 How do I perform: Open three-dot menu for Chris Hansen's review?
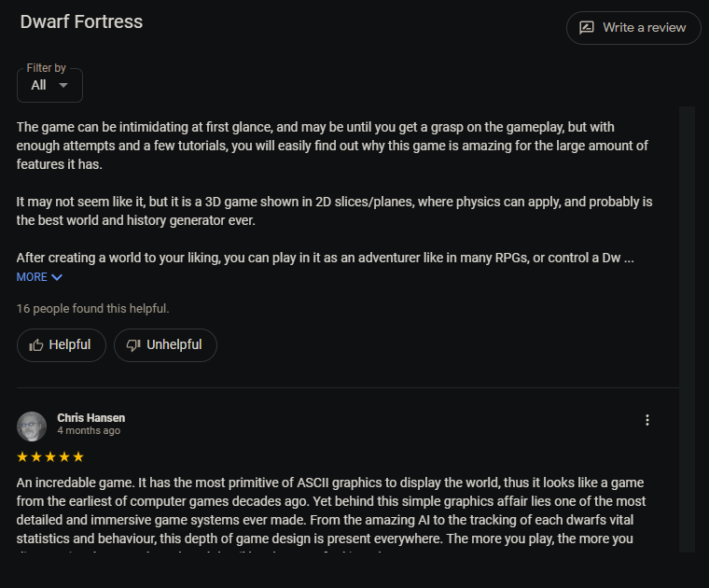coord(647,420)
